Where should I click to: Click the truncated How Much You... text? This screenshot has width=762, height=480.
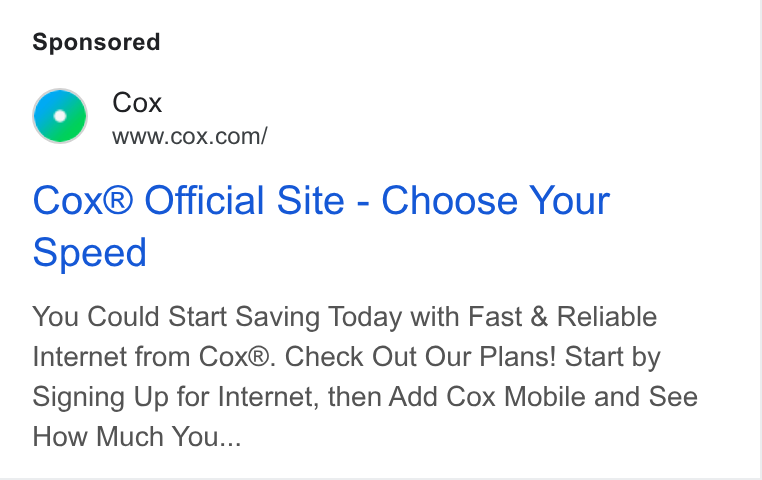pyautogui.click(x=137, y=436)
